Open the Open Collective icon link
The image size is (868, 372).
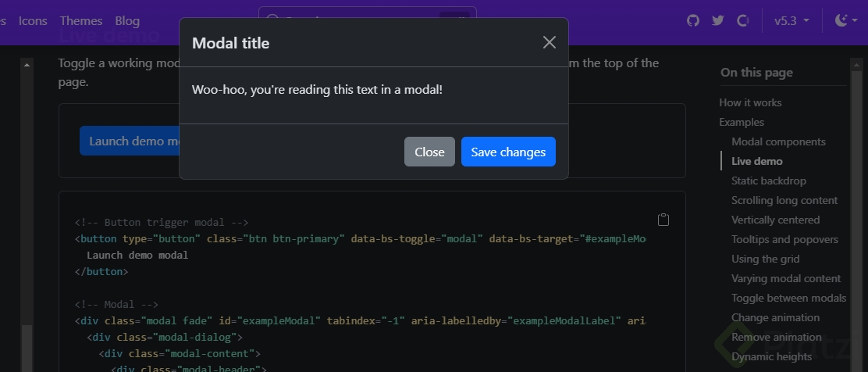click(x=743, y=20)
